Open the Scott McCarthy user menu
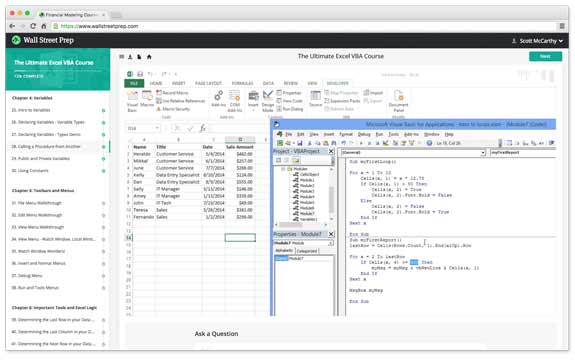 pos(537,41)
